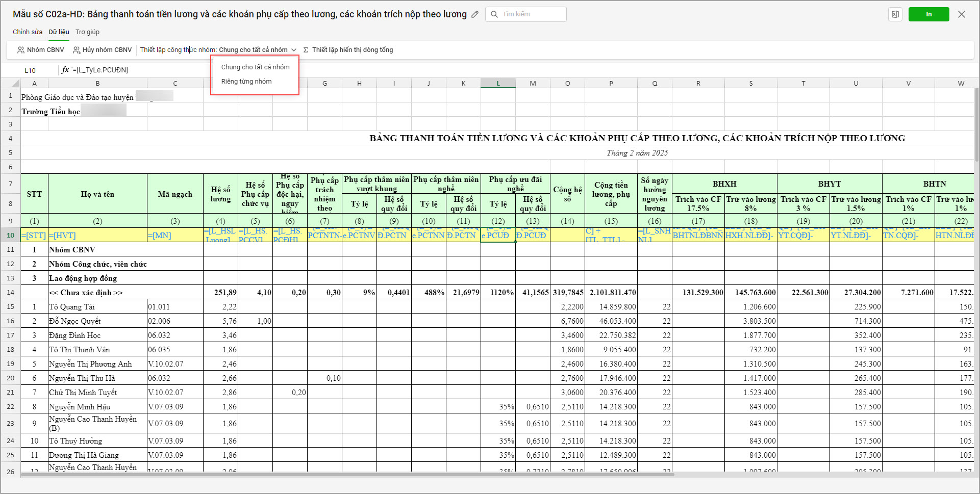The height and width of the screenshot is (494, 980).
Task: Choose 'Riêng từng nhóm' option
Action: pyautogui.click(x=246, y=82)
